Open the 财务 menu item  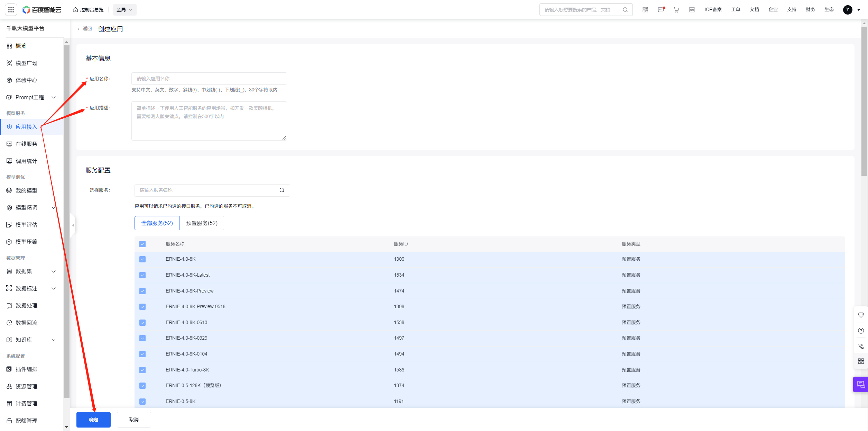[x=810, y=10]
